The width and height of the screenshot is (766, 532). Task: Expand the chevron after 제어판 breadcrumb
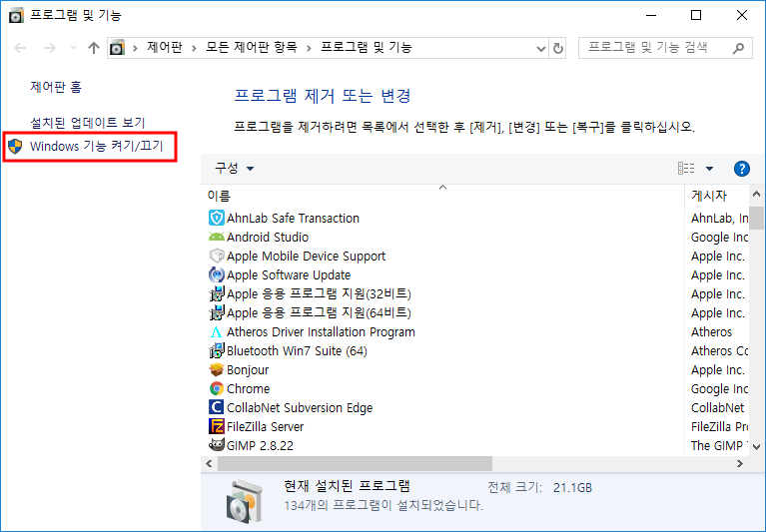click(x=194, y=48)
